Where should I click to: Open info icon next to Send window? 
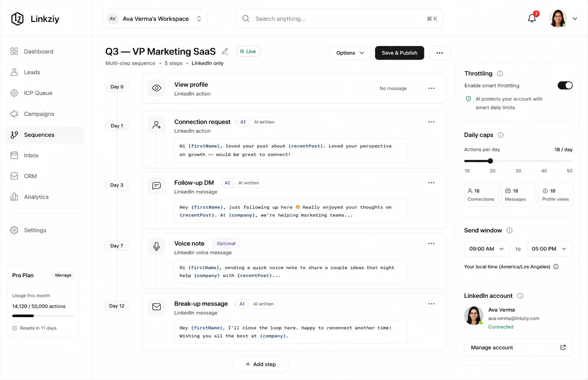tap(509, 230)
